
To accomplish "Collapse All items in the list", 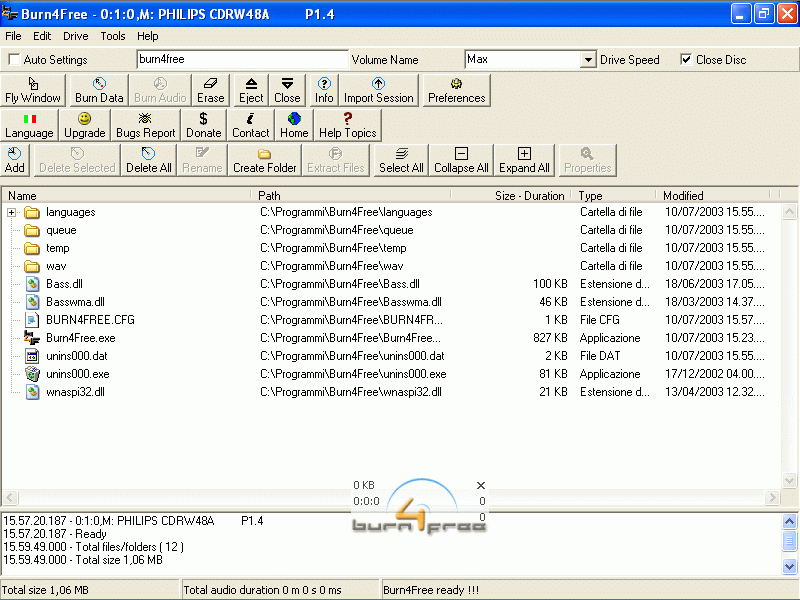I will [x=461, y=160].
